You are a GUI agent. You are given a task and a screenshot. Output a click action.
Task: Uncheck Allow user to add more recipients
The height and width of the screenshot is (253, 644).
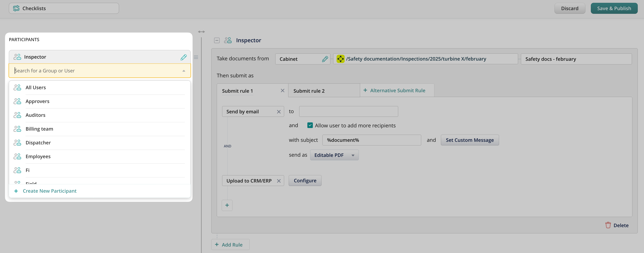tap(310, 125)
